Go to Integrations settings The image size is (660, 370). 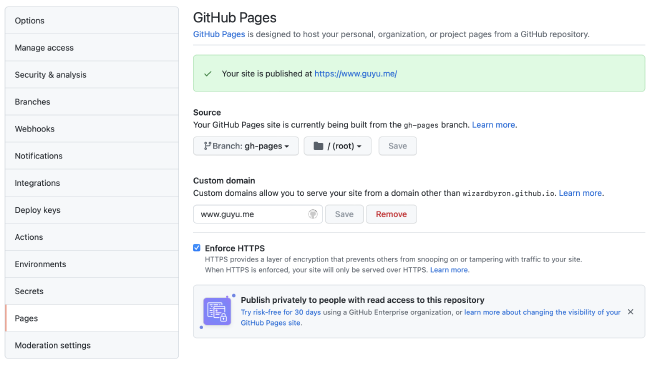coord(92,183)
